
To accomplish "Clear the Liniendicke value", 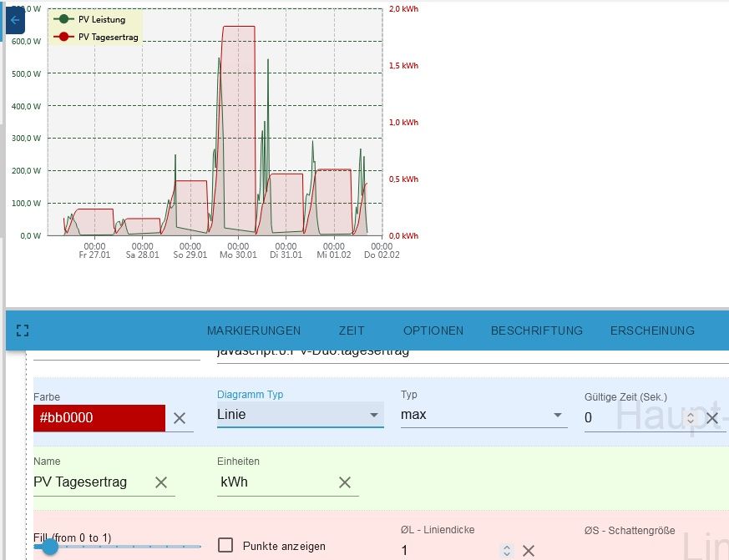I will 528,551.
